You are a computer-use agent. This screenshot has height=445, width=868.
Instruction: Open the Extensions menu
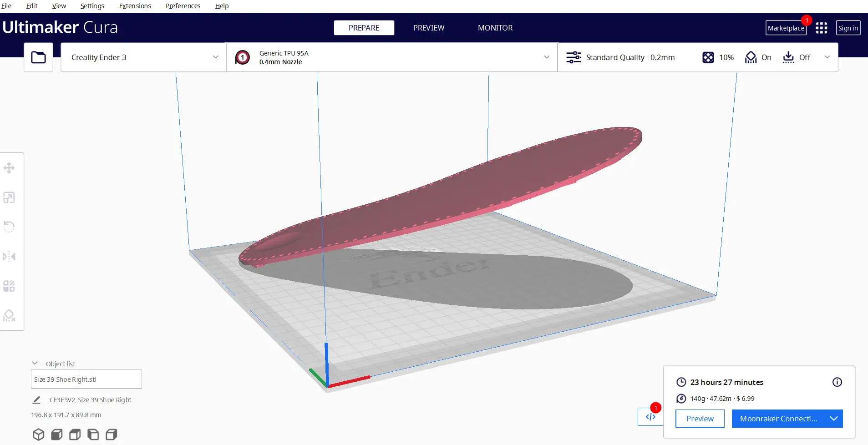pyautogui.click(x=135, y=6)
